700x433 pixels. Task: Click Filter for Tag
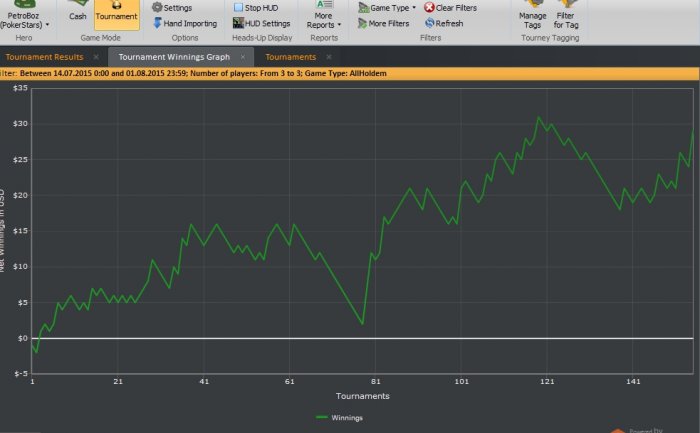click(566, 15)
